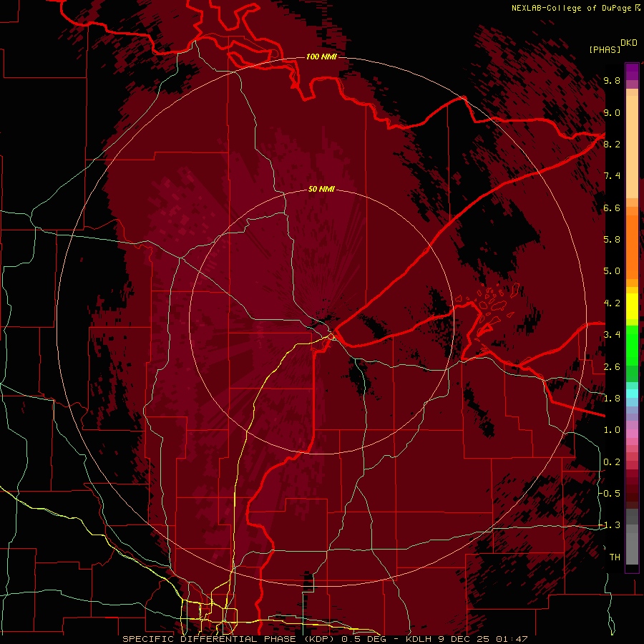The width and height of the screenshot is (644, 644).
Task: Click the -1.3 scale value
Action: [610, 525]
